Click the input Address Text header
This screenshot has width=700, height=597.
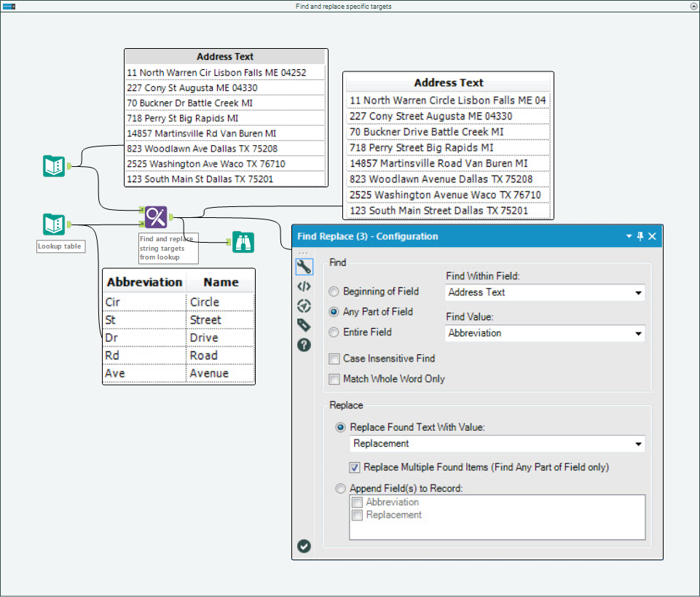(226, 57)
